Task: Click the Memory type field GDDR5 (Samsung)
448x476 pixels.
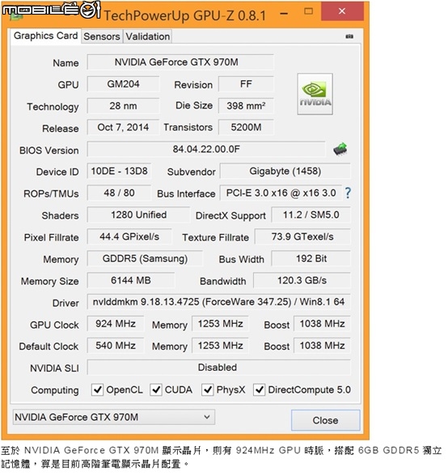Action: coord(145,259)
